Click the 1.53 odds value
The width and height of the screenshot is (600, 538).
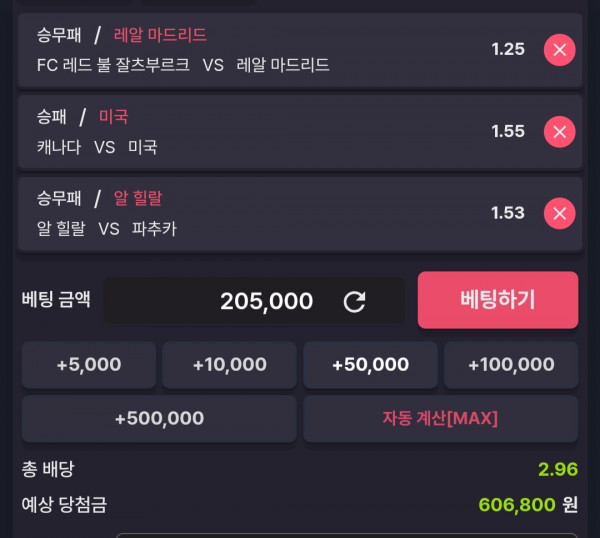click(508, 213)
